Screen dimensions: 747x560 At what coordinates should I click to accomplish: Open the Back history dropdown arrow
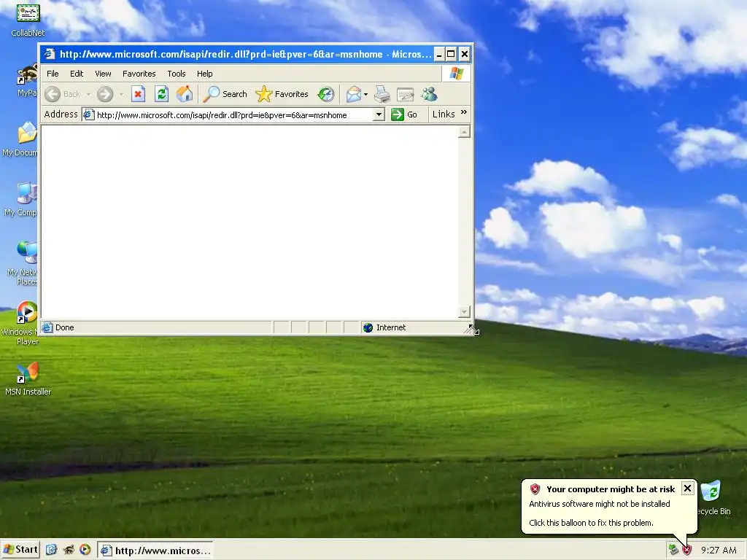[88, 94]
